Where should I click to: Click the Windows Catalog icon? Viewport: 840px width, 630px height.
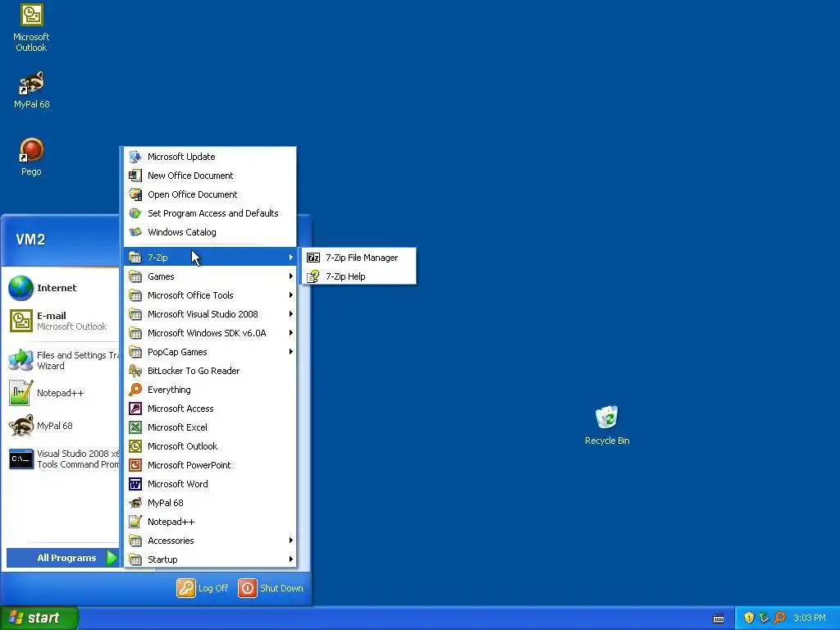pyautogui.click(x=135, y=232)
